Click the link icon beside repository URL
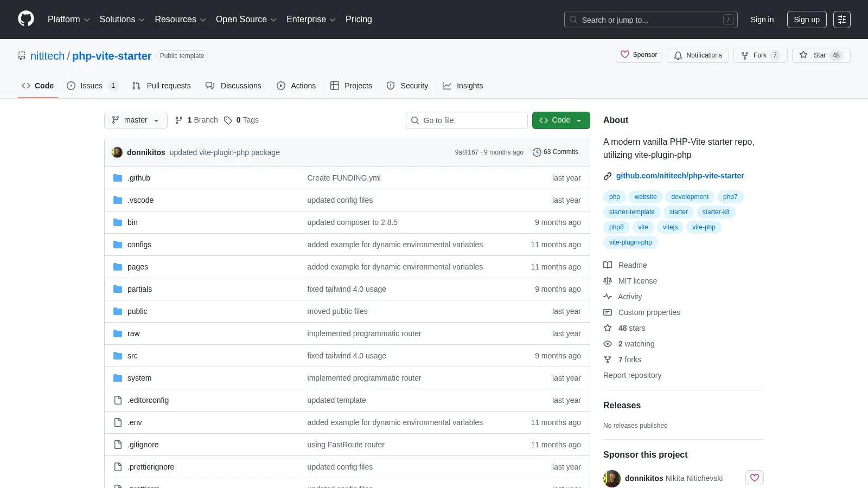 [x=608, y=176]
